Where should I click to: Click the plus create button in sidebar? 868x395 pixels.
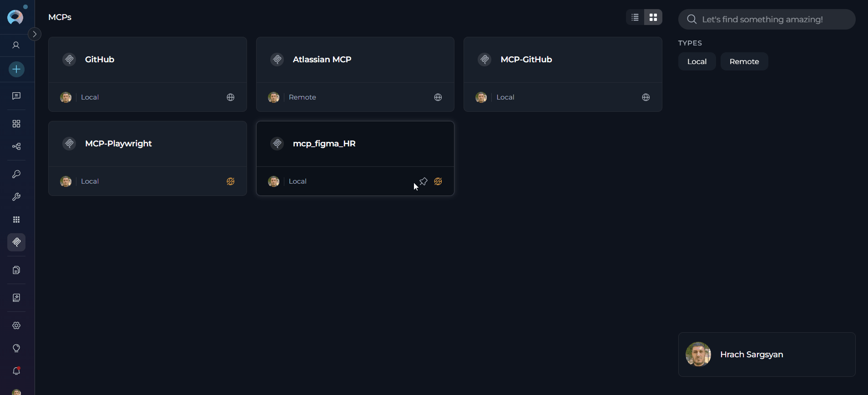click(16, 69)
